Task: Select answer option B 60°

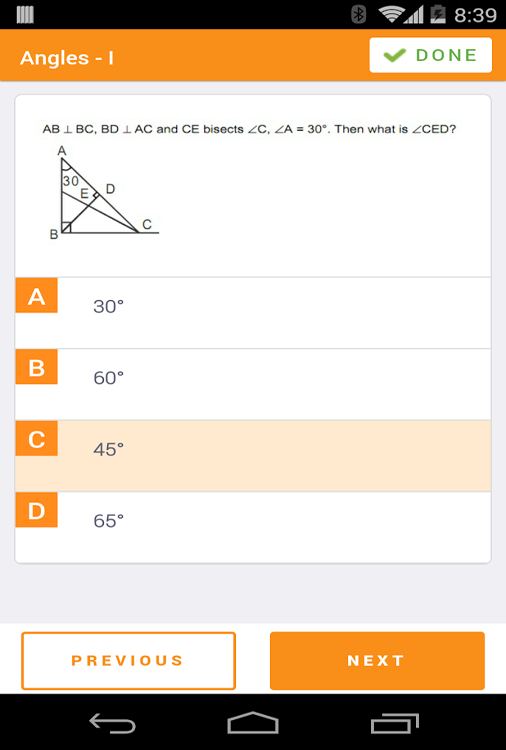Action: pyautogui.click(x=253, y=385)
